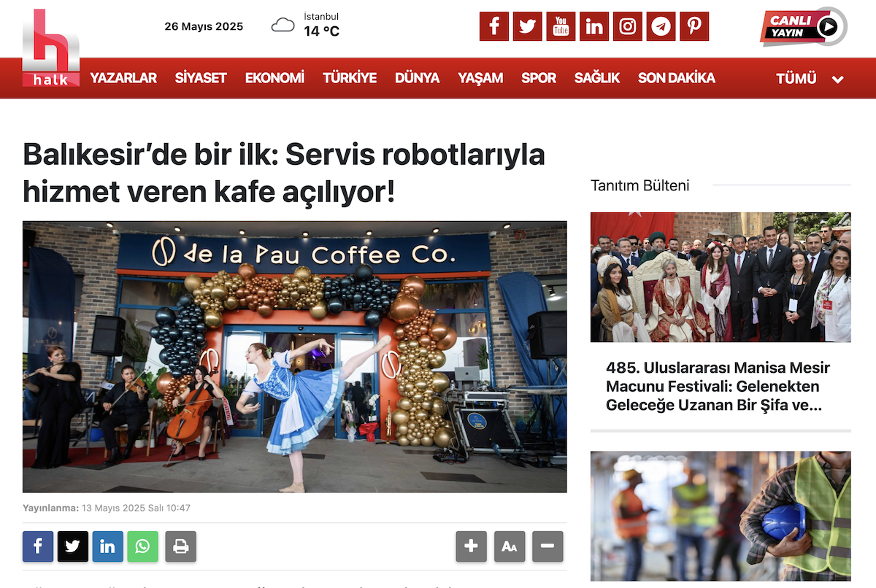This screenshot has width=876, height=588.
Task: Open the Instagram profile icon
Action: click(628, 27)
